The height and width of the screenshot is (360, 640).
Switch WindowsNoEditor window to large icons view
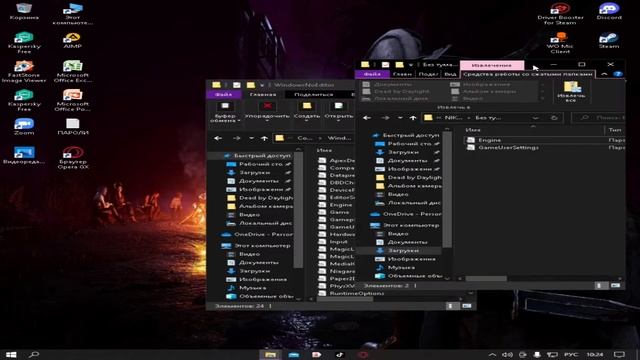pyautogui.click(x=467, y=306)
